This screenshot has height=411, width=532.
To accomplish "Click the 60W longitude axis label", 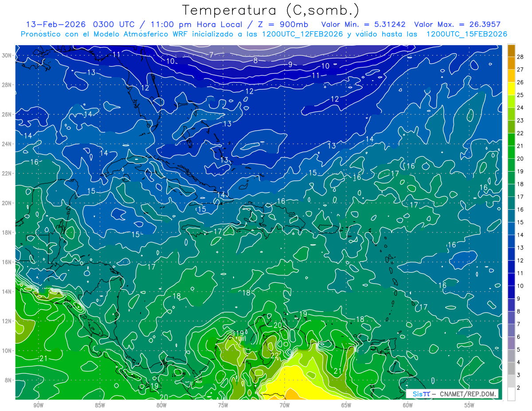I will click(x=408, y=405).
